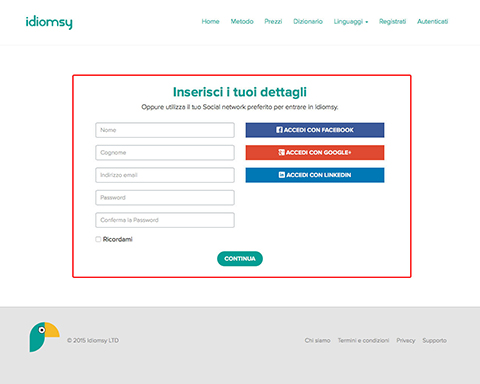Image resolution: width=480 pixels, height=384 pixels.
Task: Focus the Nome input field
Action: (x=165, y=130)
